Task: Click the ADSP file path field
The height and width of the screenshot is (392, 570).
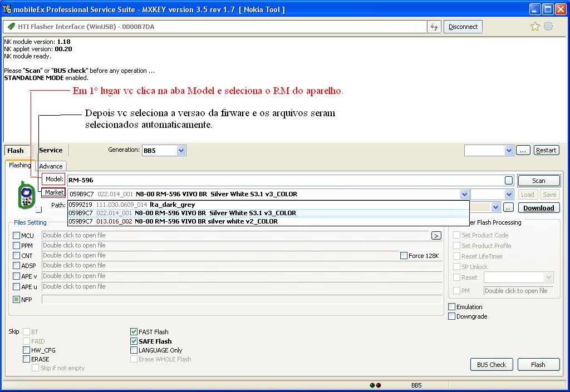Action: pyautogui.click(x=242, y=266)
